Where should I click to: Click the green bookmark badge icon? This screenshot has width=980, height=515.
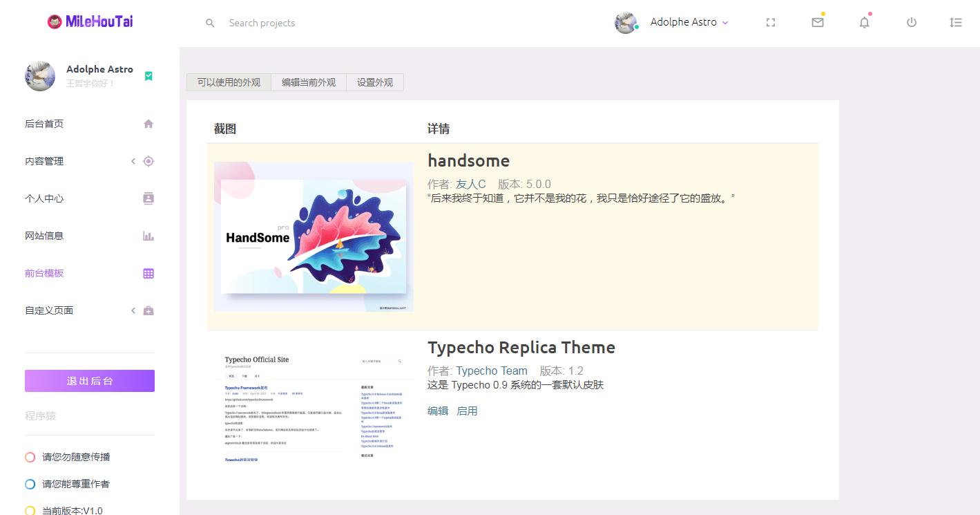[148, 76]
